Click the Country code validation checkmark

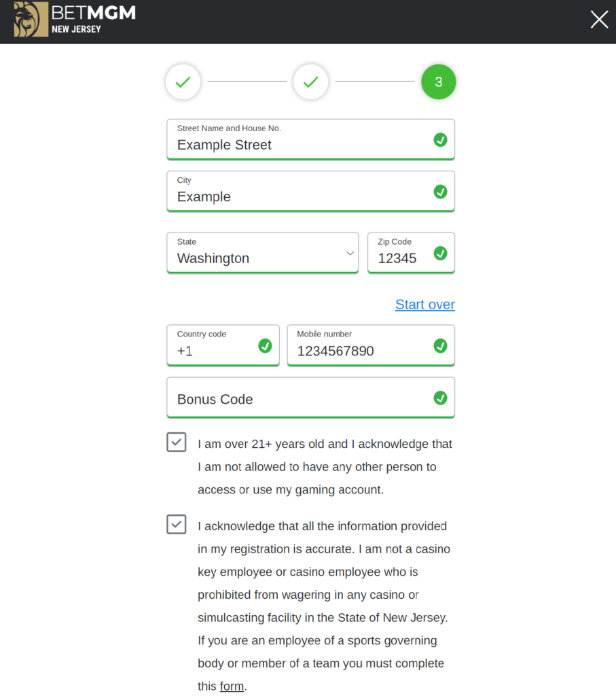tap(265, 346)
